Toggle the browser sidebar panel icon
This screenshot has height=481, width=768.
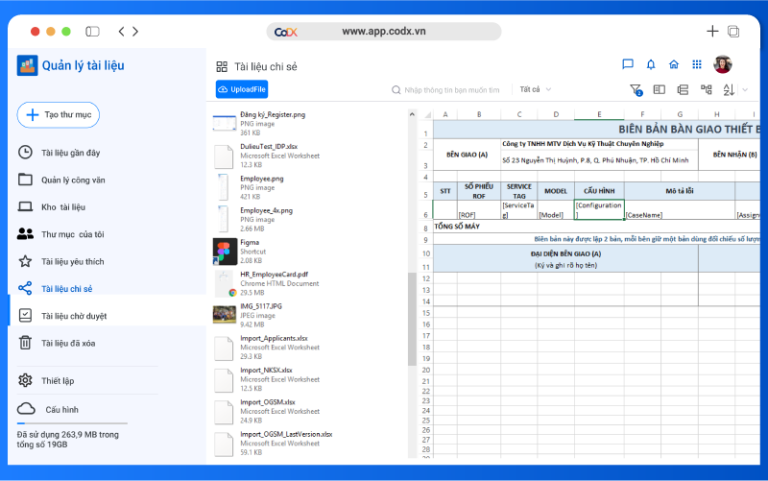tap(93, 32)
